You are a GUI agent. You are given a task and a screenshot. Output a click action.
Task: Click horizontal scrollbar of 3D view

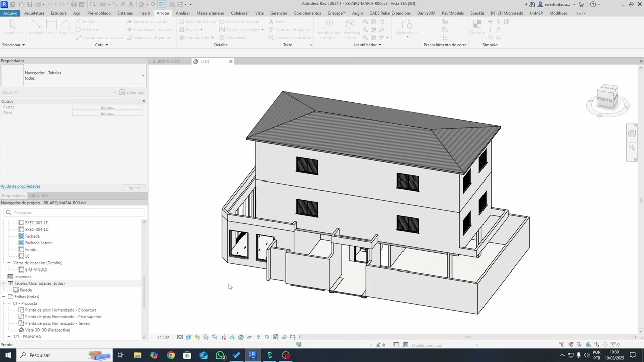coord(468,337)
